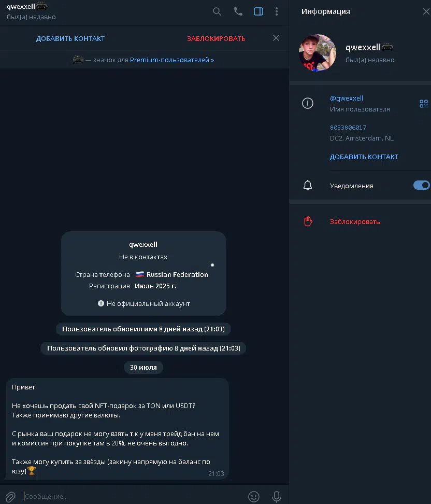This screenshot has width=431, height=504.
Task: Click the bell icon beside Уведомления
Action: 308,186
